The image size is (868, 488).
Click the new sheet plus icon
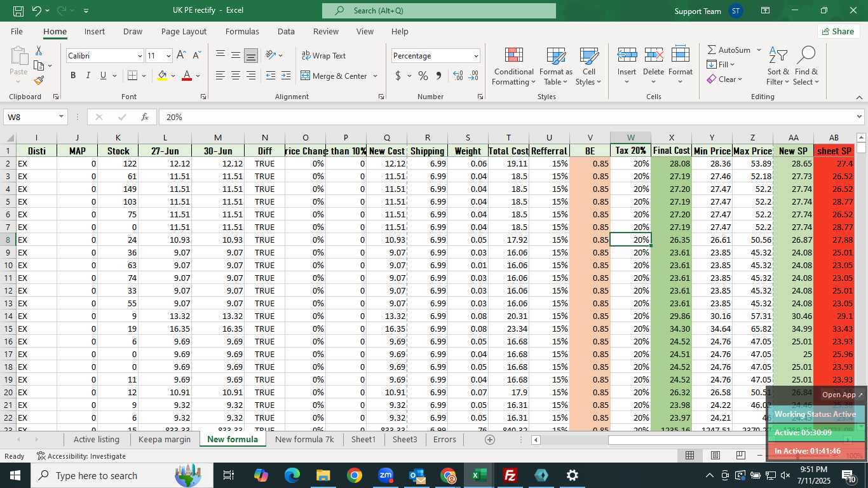pos(490,439)
